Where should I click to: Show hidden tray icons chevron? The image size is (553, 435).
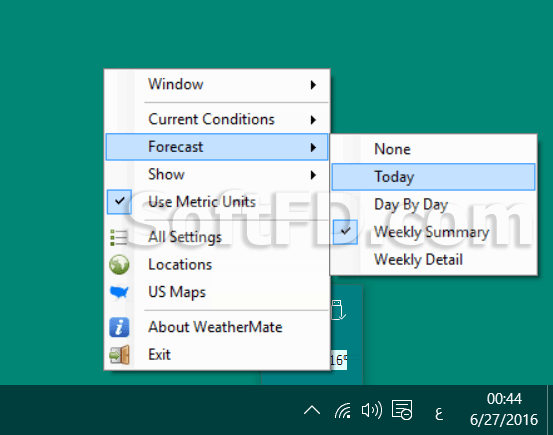pyautogui.click(x=312, y=410)
